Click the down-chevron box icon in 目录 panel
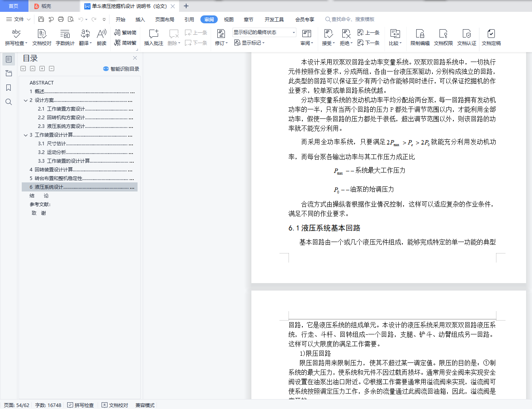 point(23,69)
